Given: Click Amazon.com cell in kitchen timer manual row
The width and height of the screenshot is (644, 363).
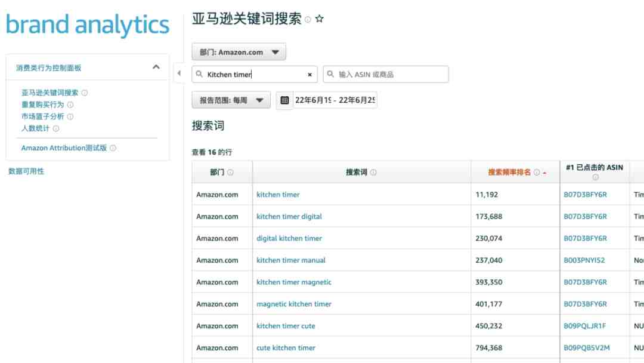Looking at the screenshot, I should [x=217, y=260].
